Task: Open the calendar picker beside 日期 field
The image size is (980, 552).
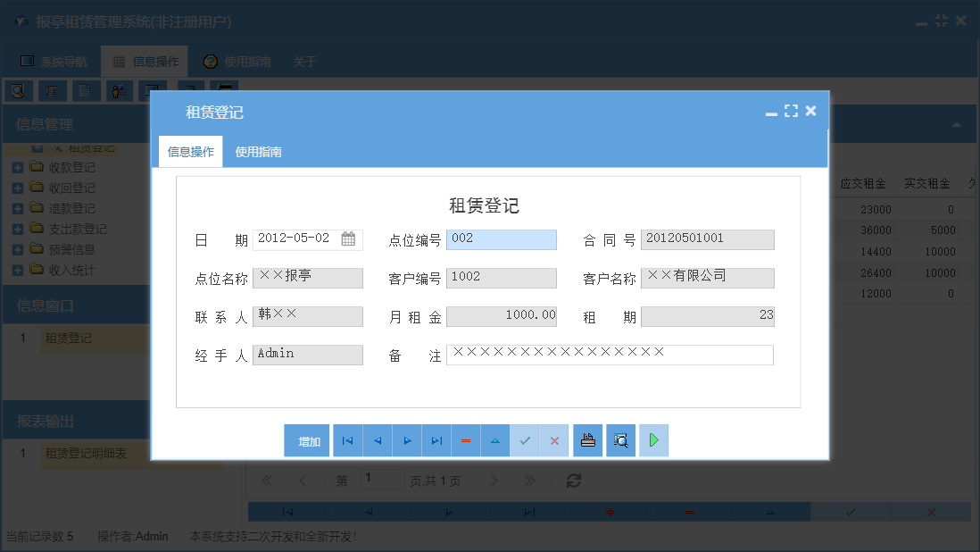Action: (348, 238)
